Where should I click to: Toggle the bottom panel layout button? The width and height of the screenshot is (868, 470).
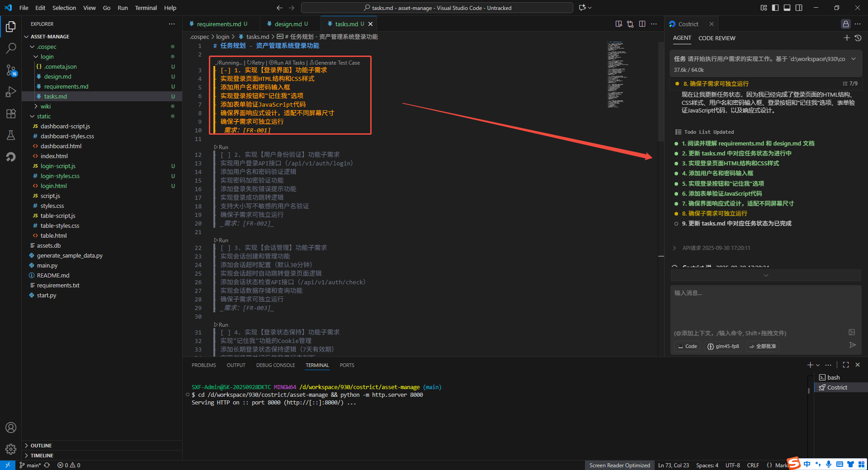[787, 8]
